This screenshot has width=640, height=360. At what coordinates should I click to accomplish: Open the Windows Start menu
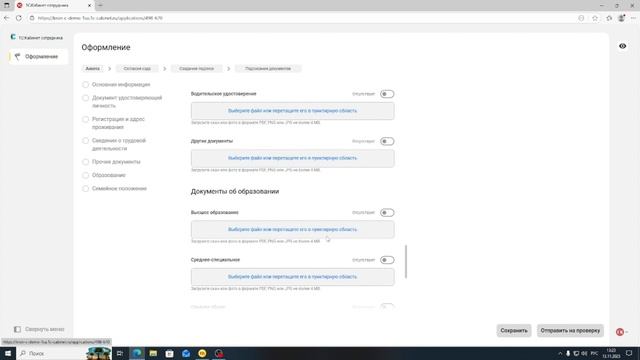tap(8, 353)
